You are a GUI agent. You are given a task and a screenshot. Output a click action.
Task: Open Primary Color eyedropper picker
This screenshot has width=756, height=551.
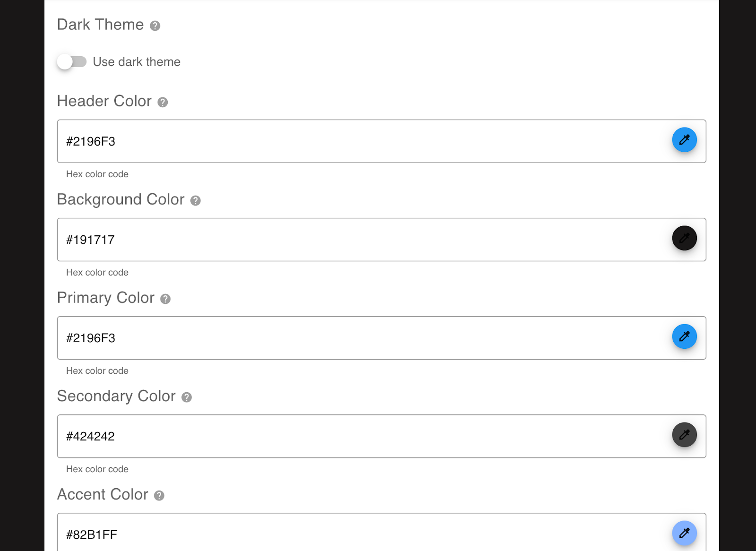pos(684,336)
